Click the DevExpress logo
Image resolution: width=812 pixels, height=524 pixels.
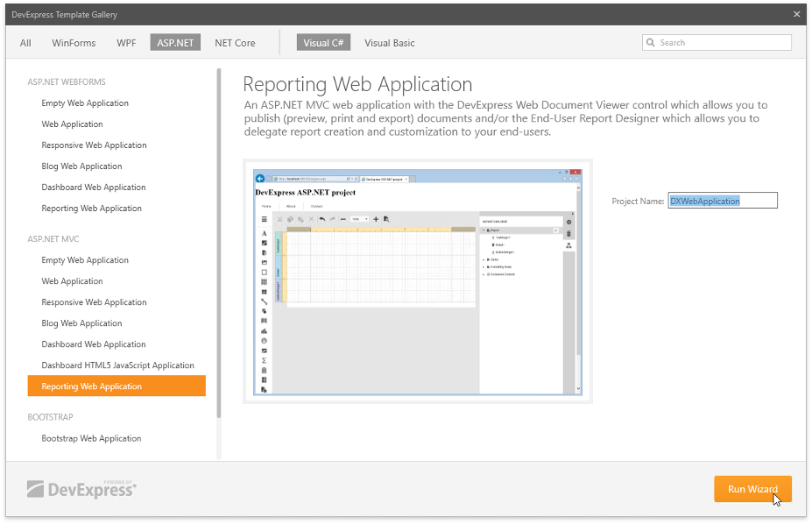coord(81,489)
